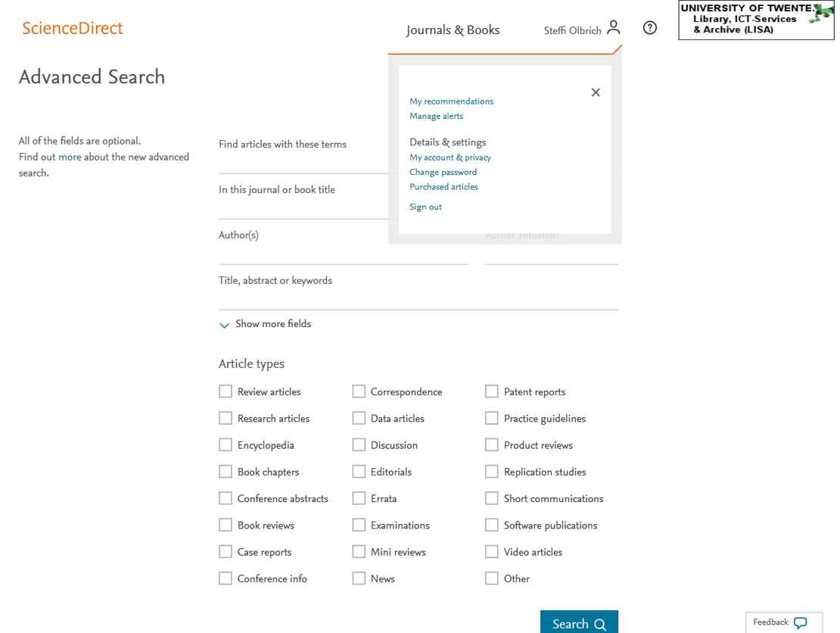The width and height of the screenshot is (840, 633).
Task: Select the Book chapters checkbox
Action: (226, 472)
